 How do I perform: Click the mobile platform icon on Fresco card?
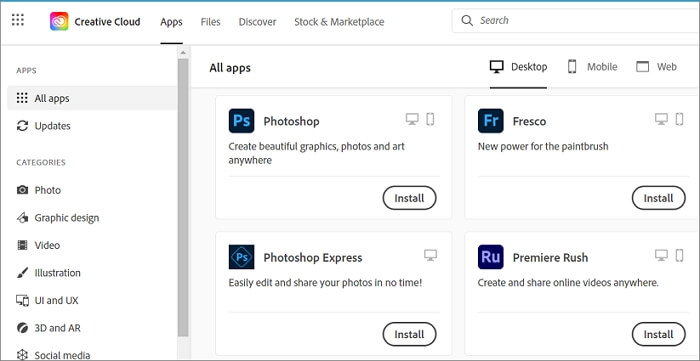click(x=679, y=119)
